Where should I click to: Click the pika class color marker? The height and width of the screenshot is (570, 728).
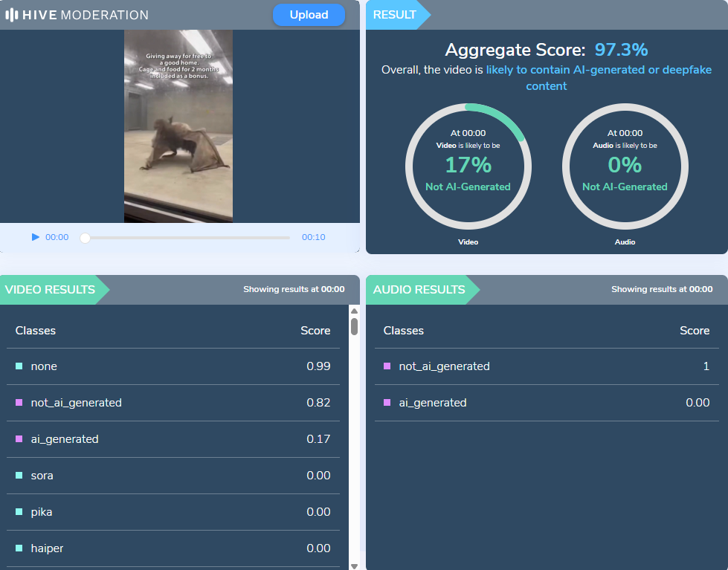click(19, 512)
